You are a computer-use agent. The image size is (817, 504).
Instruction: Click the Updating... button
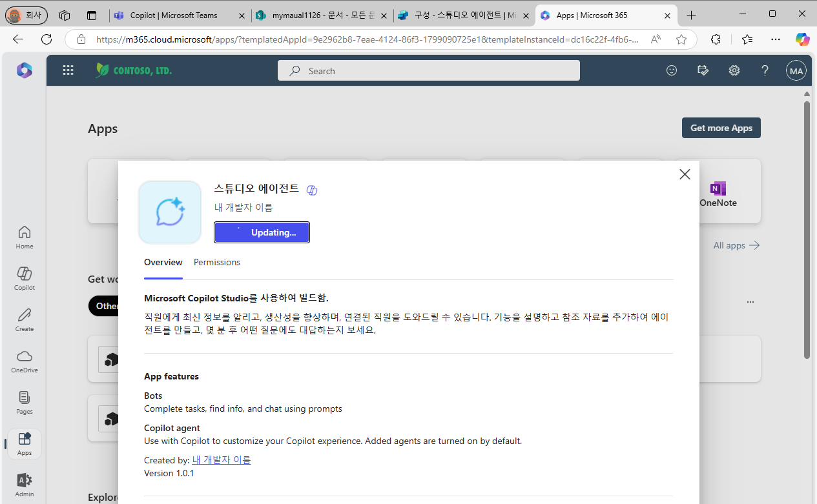coord(262,232)
